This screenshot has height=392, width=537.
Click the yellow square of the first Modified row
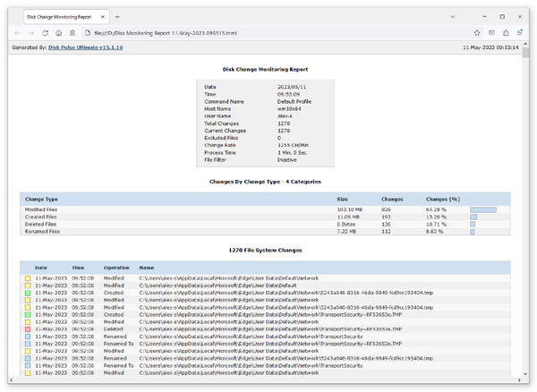pyautogui.click(x=28, y=278)
